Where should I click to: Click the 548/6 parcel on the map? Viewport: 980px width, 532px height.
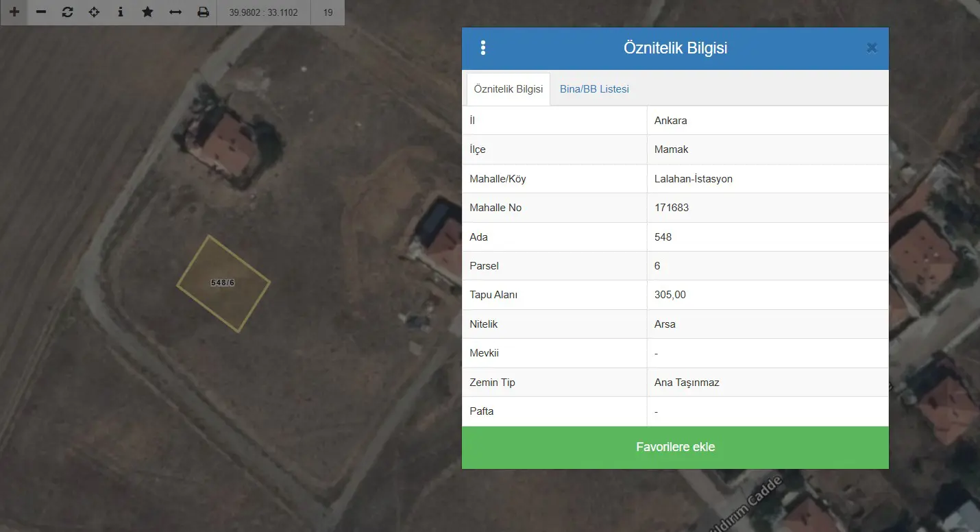pyautogui.click(x=223, y=283)
